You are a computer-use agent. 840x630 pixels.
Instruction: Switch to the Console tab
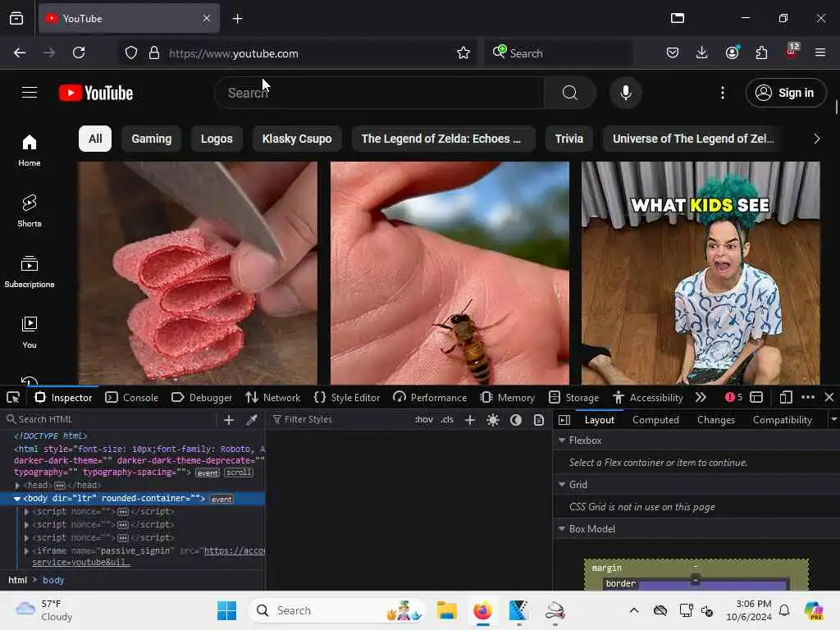click(x=132, y=398)
